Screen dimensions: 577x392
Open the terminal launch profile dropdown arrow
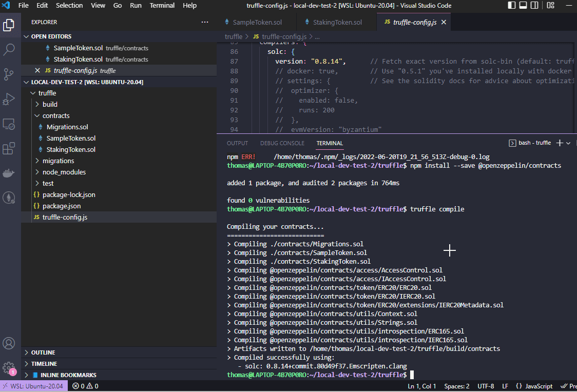coord(568,143)
